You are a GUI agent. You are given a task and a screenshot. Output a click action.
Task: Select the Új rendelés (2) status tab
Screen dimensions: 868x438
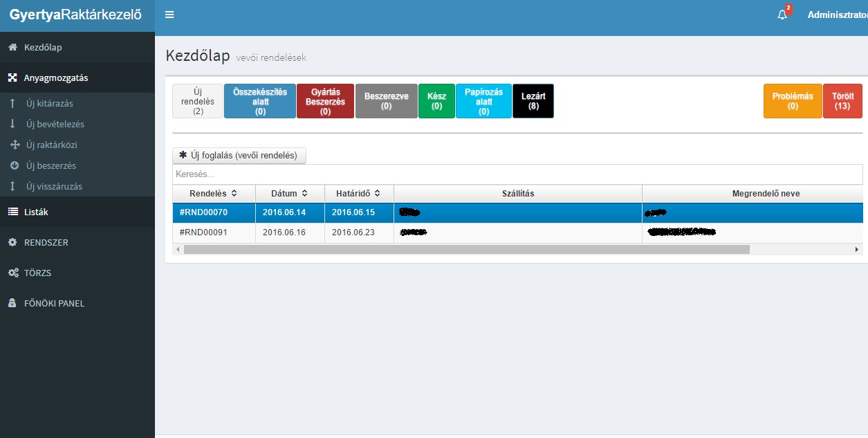click(x=198, y=101)
